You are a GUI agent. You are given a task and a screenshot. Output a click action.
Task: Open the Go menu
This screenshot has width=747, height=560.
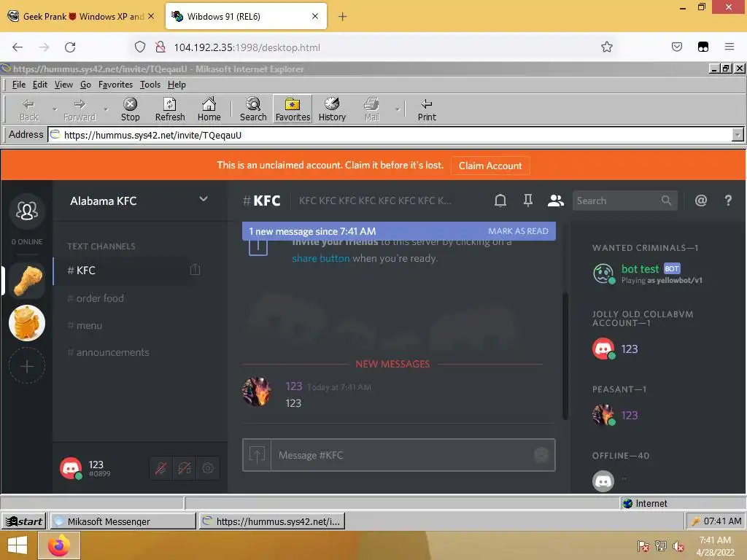point(85,85)
